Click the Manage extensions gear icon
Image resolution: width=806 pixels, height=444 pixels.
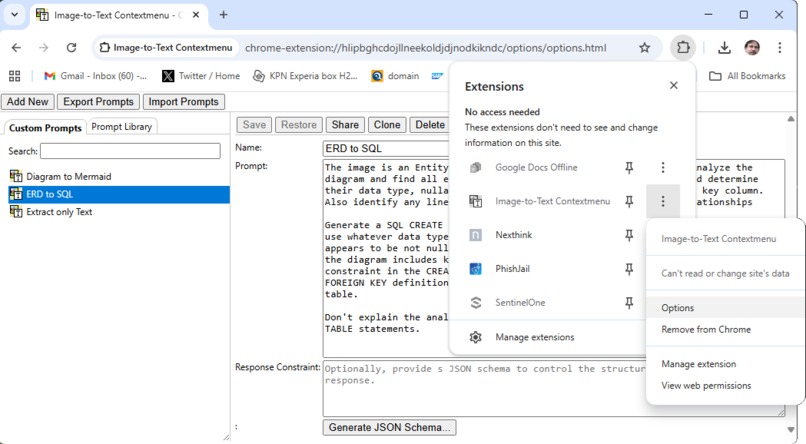point(475,337)
